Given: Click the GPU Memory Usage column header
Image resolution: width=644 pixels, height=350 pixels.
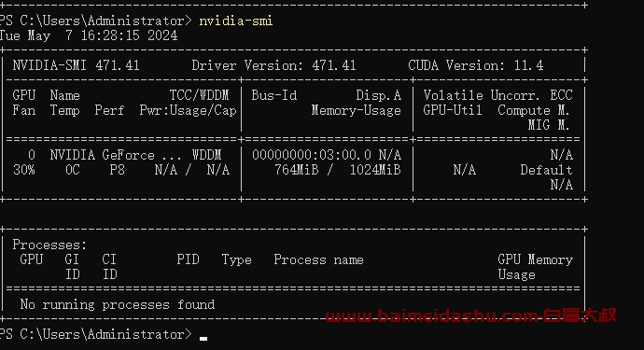Looking at the screenshot, I should tap(535, 267).
